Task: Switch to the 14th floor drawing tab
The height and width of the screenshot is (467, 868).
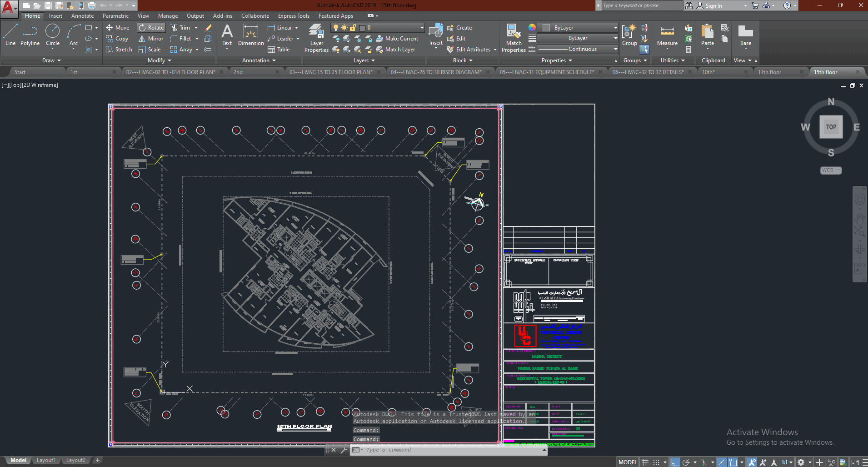Action: (769, 72)
